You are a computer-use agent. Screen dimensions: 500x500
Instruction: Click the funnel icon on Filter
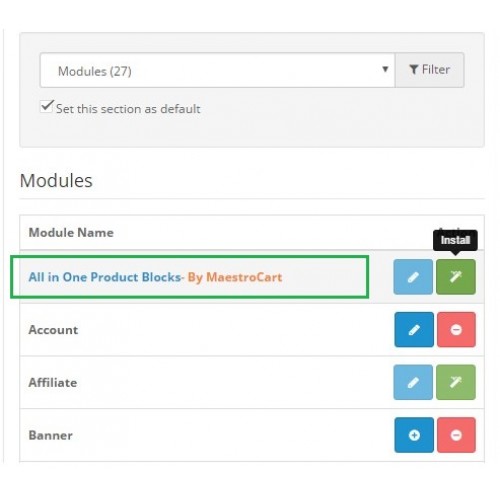(x=414, y=70)
